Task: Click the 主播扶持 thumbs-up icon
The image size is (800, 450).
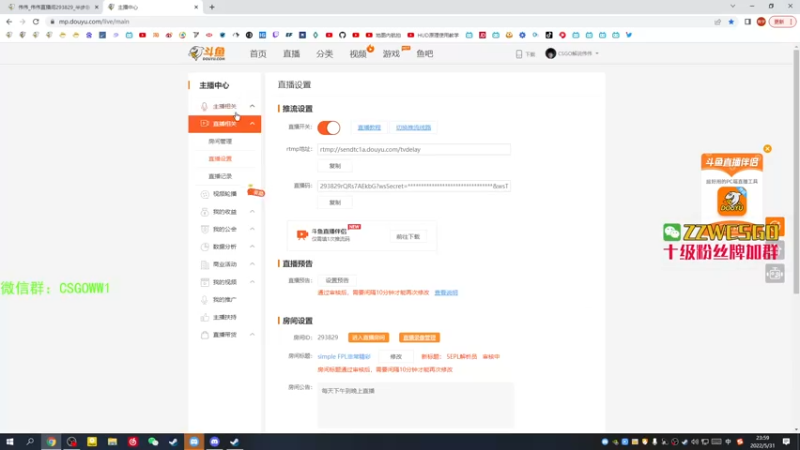Action: (204, 317)
